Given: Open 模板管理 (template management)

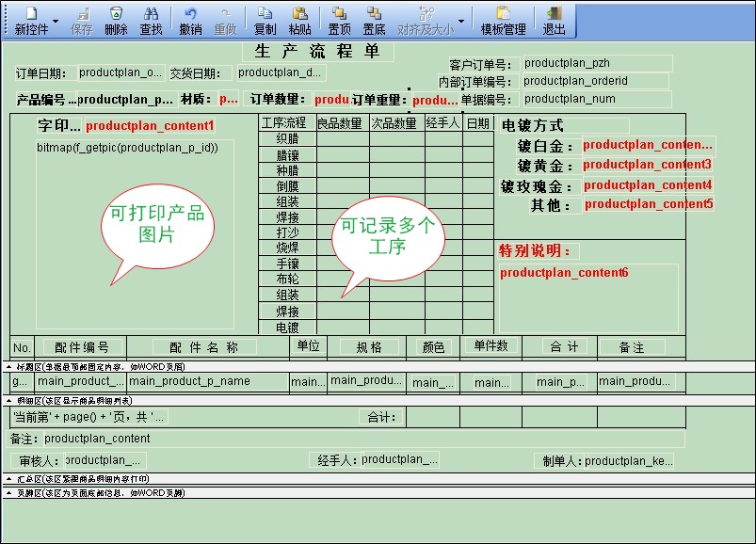Looking at the screenshot, I should coord(503,20).
